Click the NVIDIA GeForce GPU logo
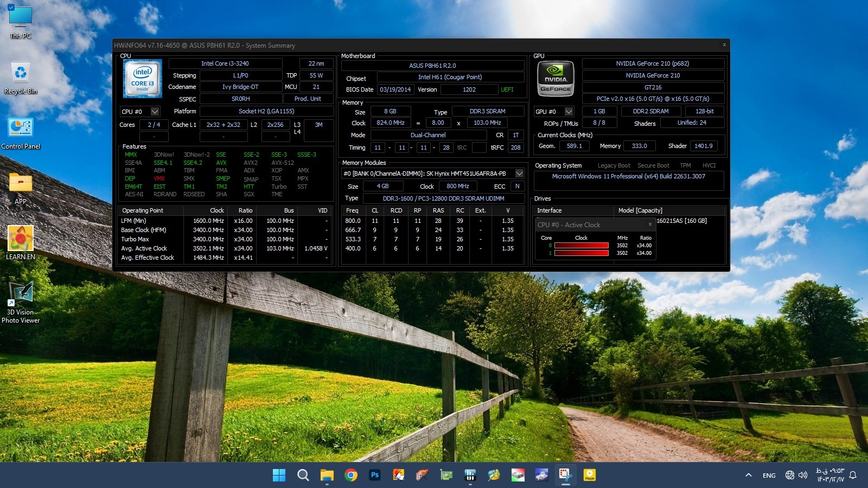The image size is (868, 488). tap(556, 79)
